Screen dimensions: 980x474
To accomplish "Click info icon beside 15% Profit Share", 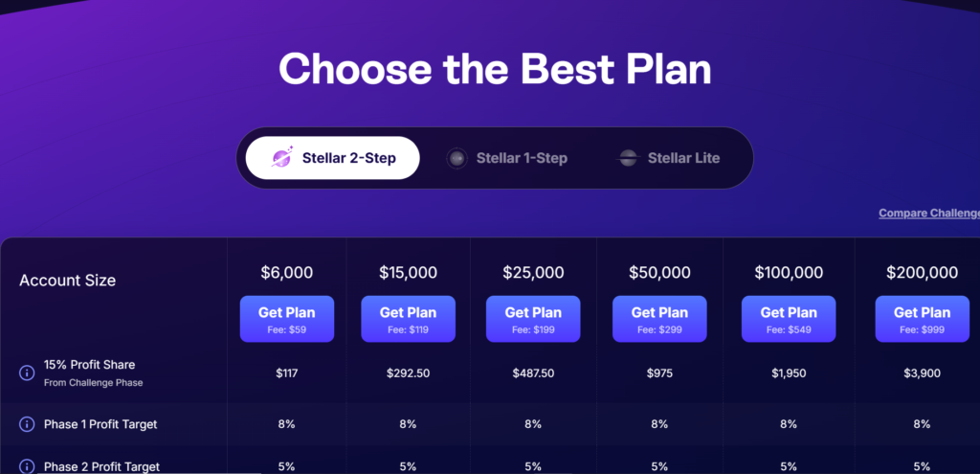I will 27,373.
